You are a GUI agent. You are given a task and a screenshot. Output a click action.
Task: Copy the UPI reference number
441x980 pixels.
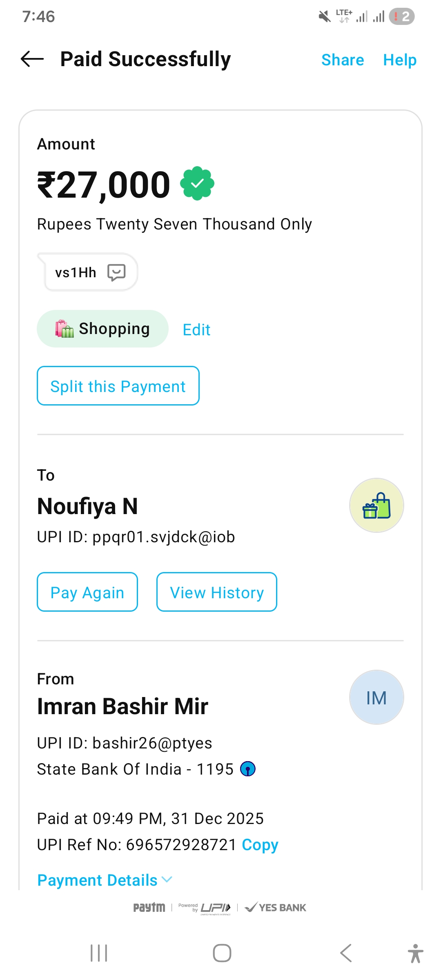pos(260,844)
